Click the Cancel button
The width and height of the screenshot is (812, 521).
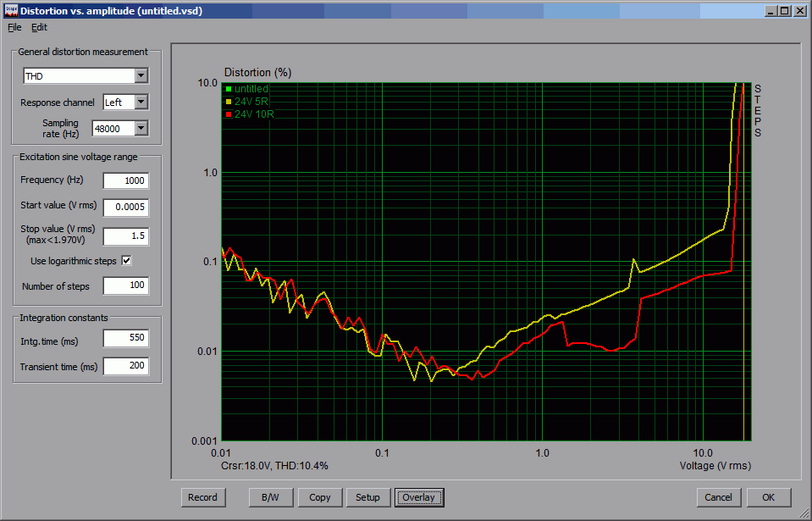point(719,497)
